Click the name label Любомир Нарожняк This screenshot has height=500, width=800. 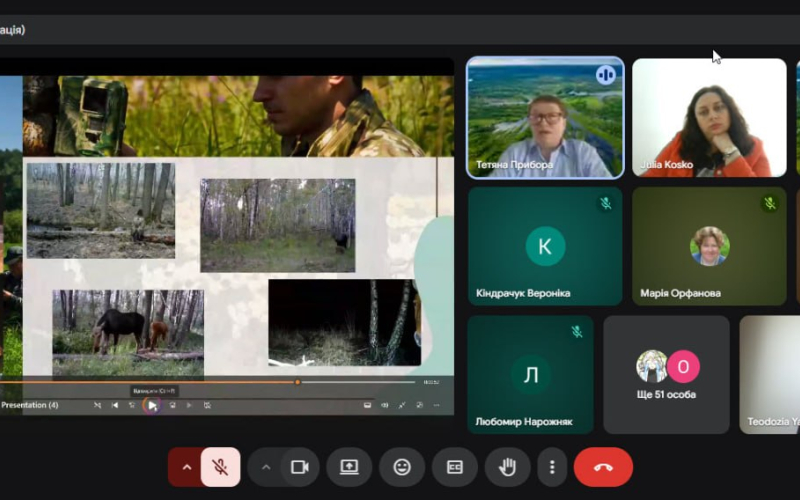[524, 422]
